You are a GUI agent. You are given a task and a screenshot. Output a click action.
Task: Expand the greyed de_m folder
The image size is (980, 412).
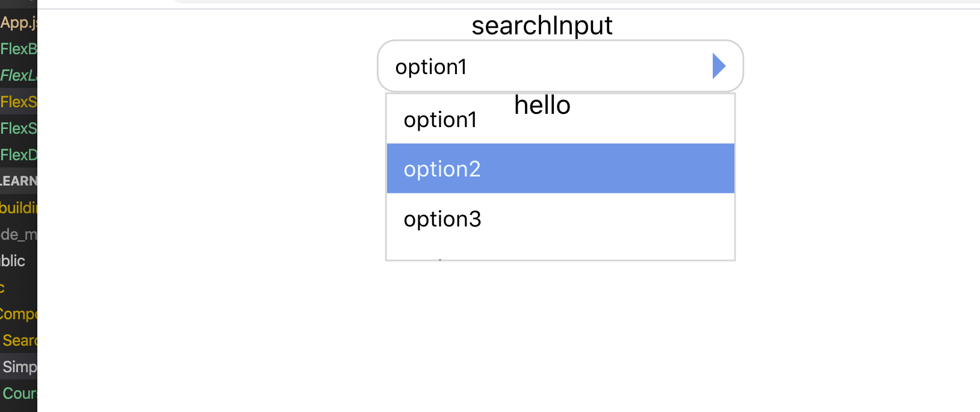[x=19, y=234]
